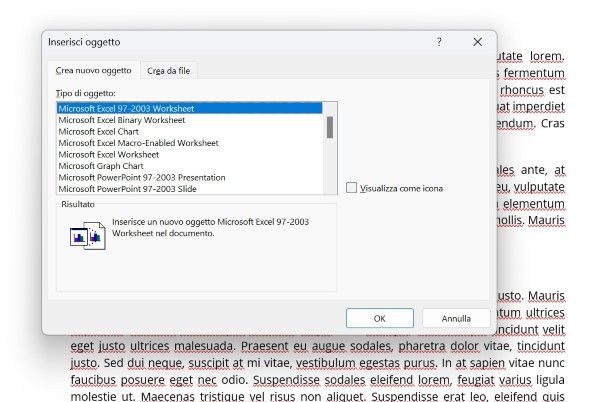Click the Risultato embedded object icon

(88, 236)
